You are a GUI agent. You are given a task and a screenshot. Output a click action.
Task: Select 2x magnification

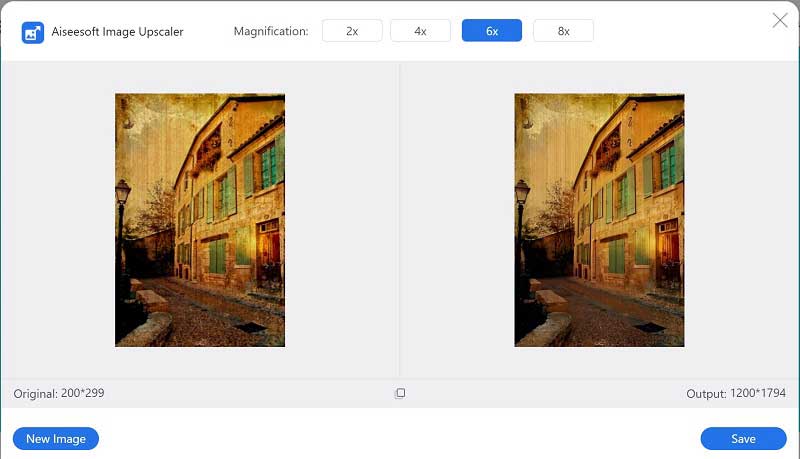pos(352,31)
